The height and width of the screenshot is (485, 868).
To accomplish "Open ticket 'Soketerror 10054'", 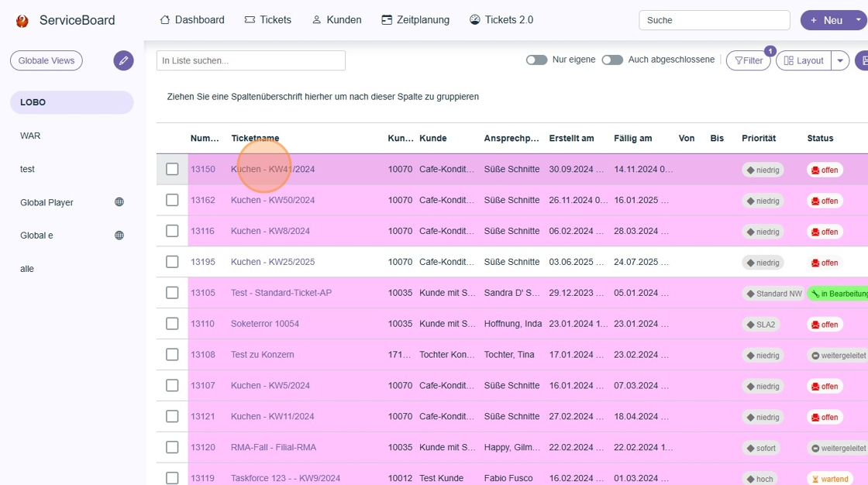I will 264,323.
